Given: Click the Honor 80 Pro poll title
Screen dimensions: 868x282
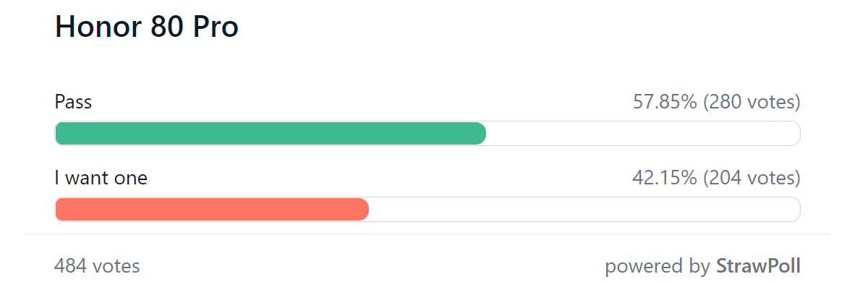Looking at the screenshot, I should pos(147,27).
